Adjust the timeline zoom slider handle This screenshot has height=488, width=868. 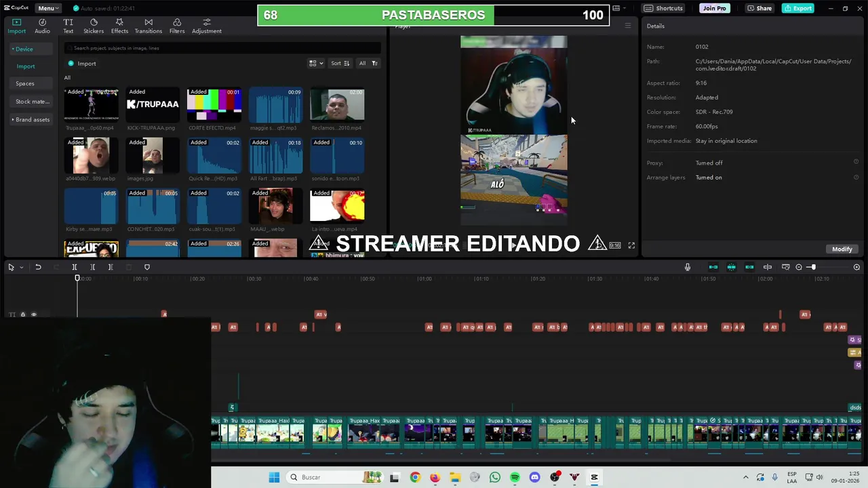tap(813, 267)
